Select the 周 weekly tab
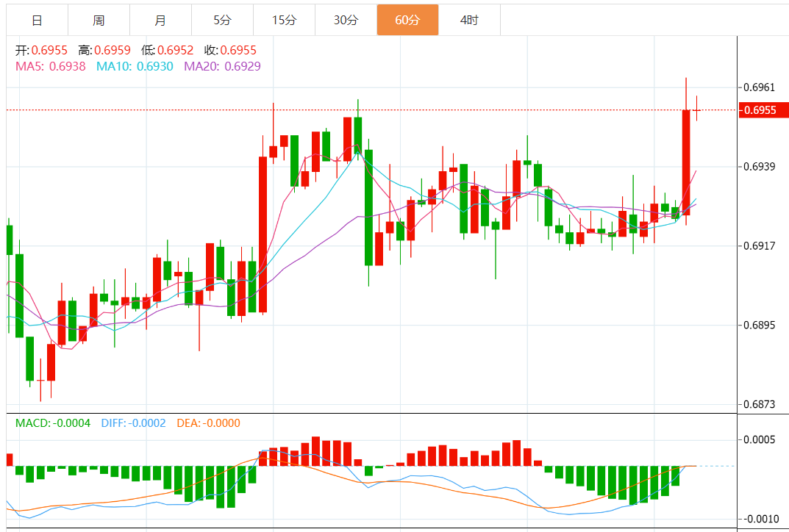This screenshot has width=789, height=532. 99,20
